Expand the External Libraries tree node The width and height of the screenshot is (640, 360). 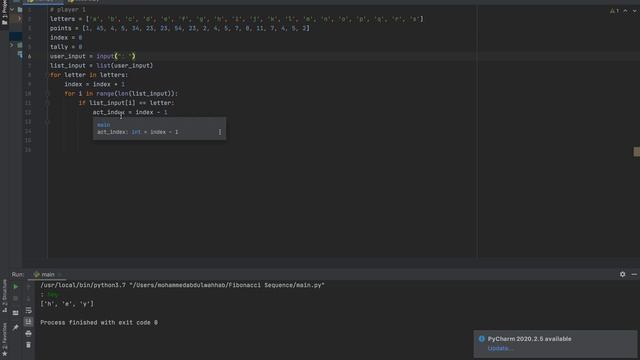[12, 45]
